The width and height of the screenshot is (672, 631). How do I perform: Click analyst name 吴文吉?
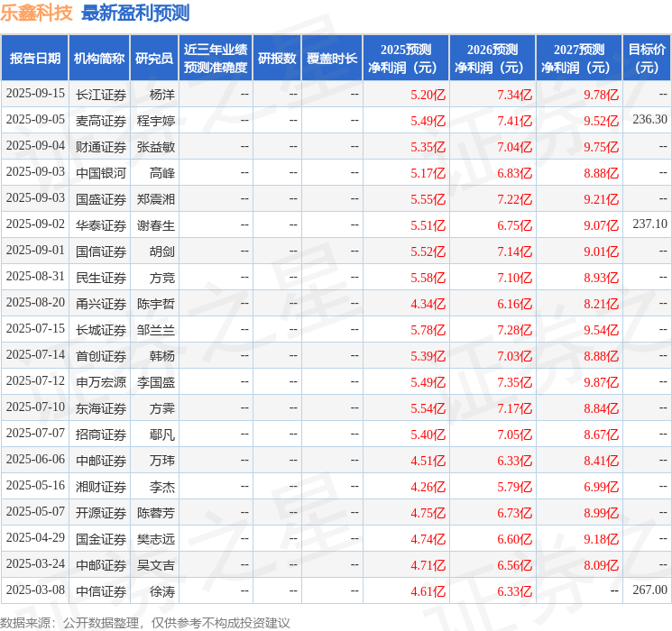(156, 565)
